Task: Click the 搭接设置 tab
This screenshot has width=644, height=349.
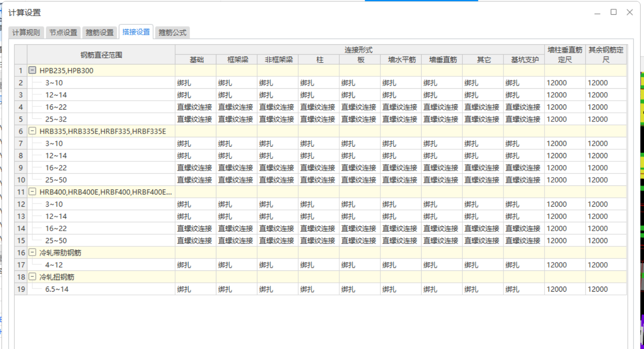Action: click(x=136, y=32)
